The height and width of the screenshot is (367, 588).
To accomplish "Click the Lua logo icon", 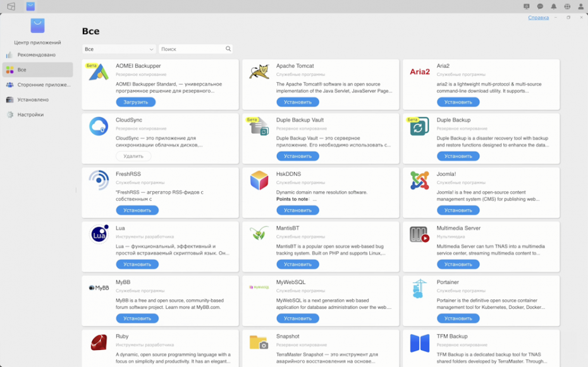I will coord(99,234).
